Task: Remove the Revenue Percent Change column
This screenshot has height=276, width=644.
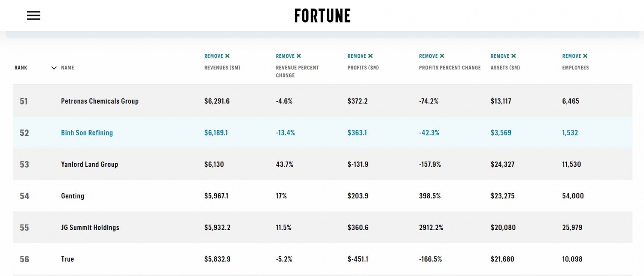Action: [x=289, y=56]
